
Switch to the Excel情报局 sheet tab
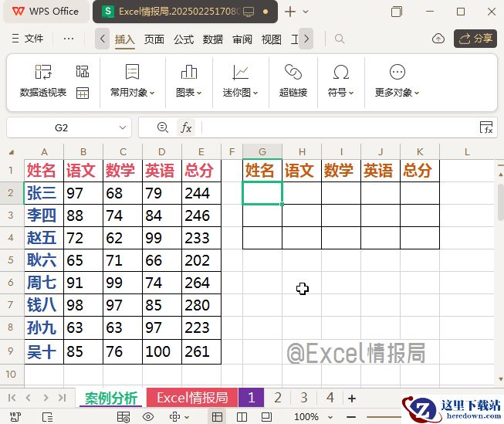(x=192, y=398)
